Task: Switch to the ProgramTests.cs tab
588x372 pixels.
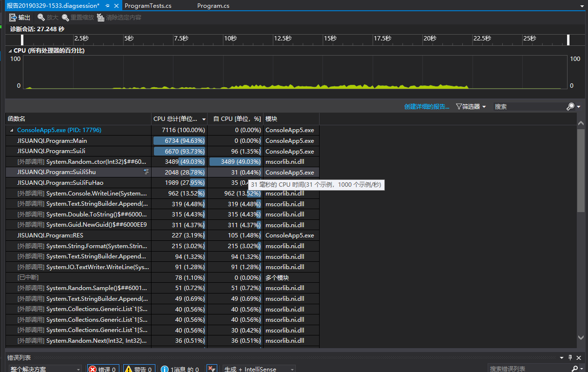Action: [x=148, y=6]
